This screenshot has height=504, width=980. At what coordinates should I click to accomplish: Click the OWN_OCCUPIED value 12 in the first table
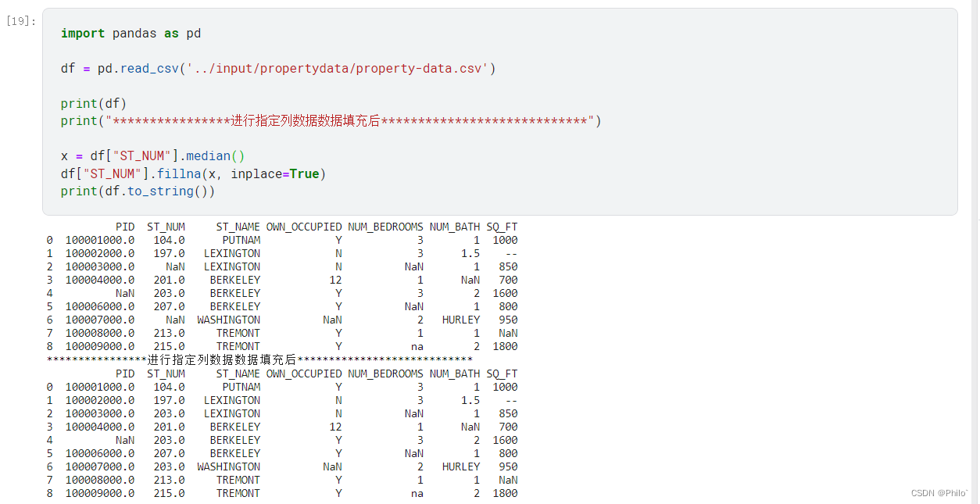335,280
